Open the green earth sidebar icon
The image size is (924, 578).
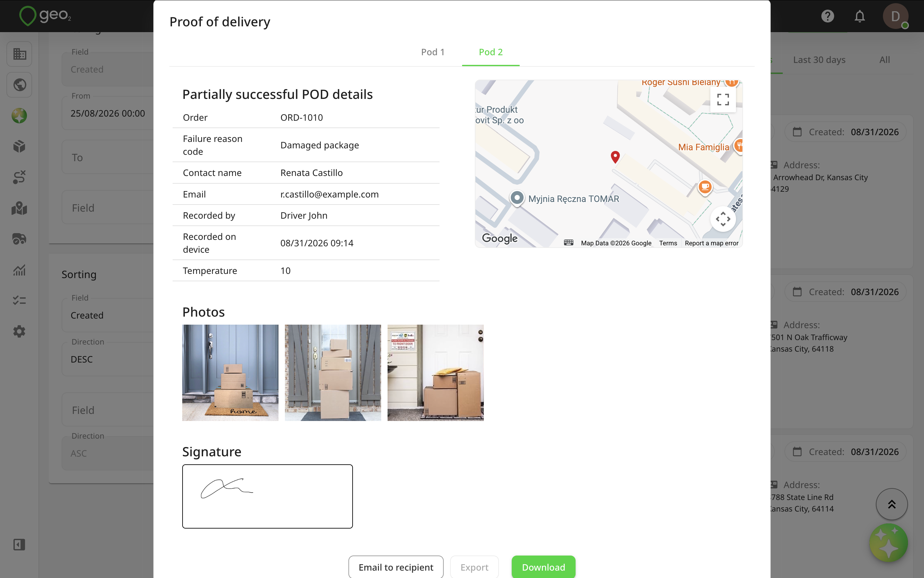tap(19, 116)
